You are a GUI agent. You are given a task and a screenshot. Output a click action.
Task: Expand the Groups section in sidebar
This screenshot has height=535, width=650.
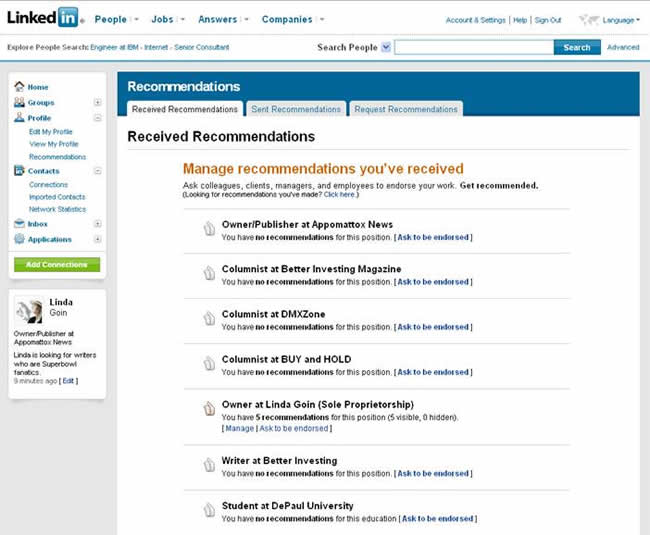click(x=97, y=102)
